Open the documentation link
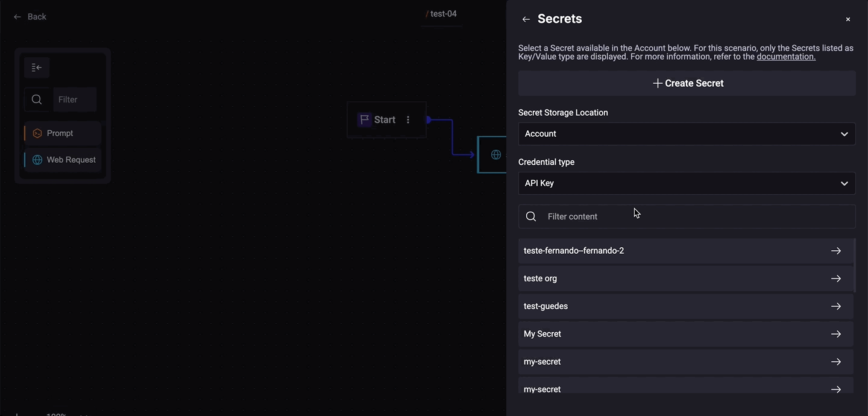The width and height of the screenshot is (868, 416). point(785,57)
